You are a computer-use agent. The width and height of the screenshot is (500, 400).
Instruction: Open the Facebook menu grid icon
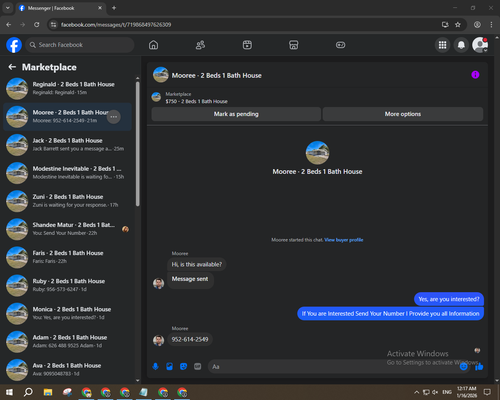click(442, 45)
